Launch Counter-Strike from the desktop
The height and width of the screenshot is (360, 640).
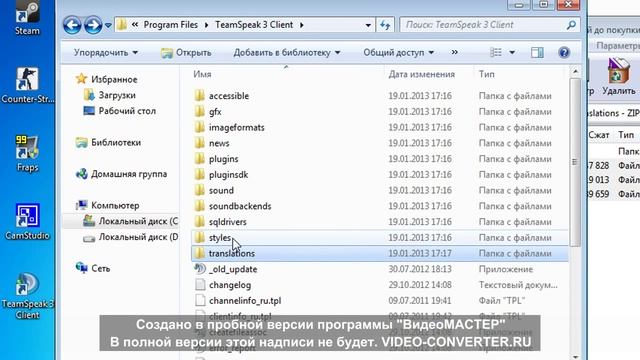point(27,85)
